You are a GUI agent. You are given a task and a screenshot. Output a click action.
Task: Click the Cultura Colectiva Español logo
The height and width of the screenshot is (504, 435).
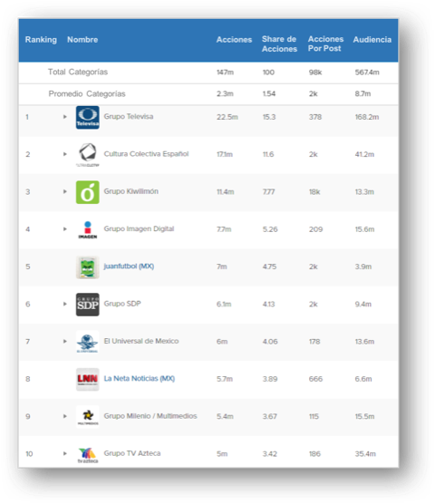87,155
